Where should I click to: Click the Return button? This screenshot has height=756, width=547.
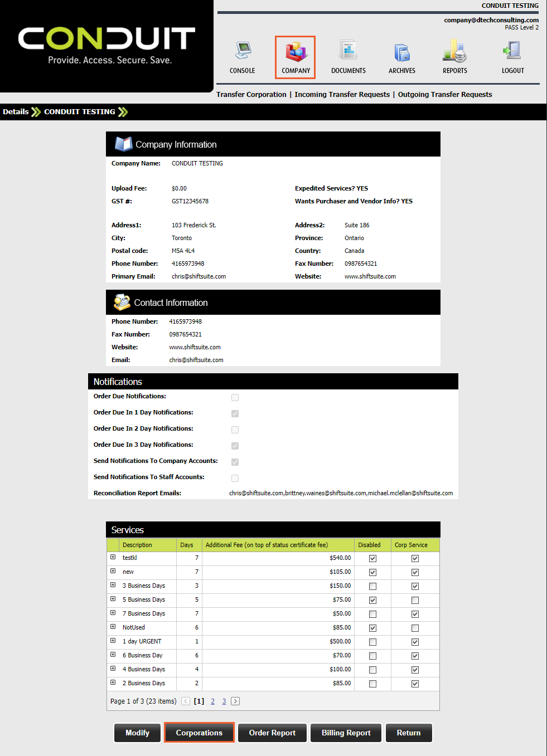point(409,733)
